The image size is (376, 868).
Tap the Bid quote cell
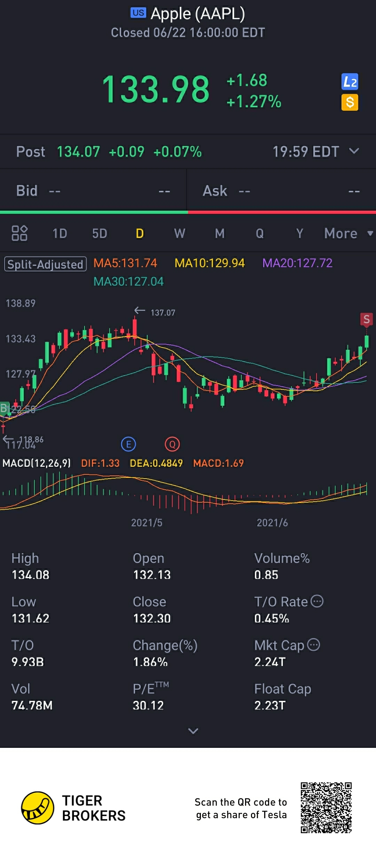(93, 191)
